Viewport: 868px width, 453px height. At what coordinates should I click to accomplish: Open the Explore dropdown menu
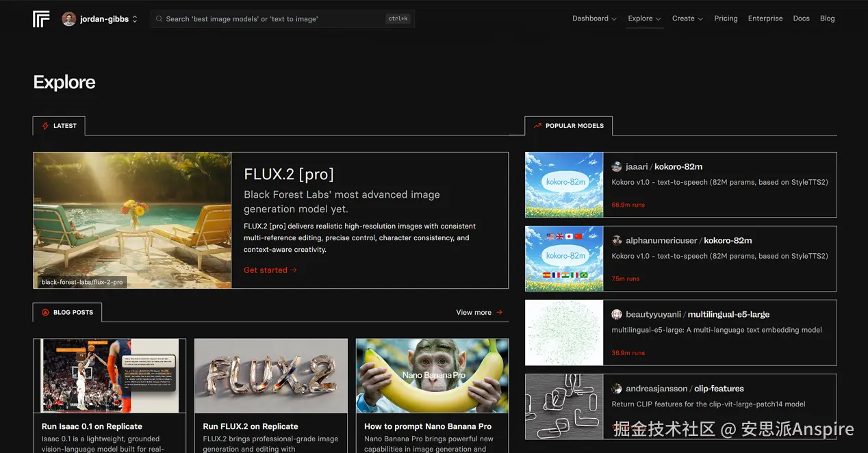(644, 18)
